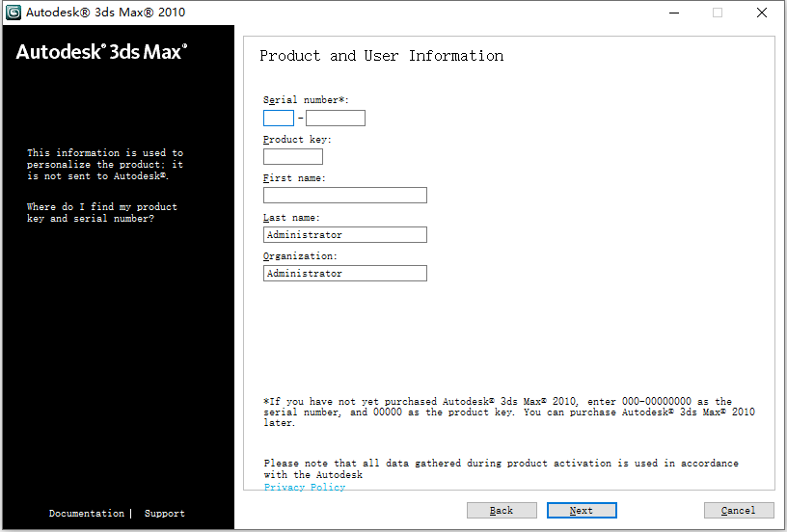787x532 pixels.
Task: Open the Privacy Policy link
Action: point(305,487)
